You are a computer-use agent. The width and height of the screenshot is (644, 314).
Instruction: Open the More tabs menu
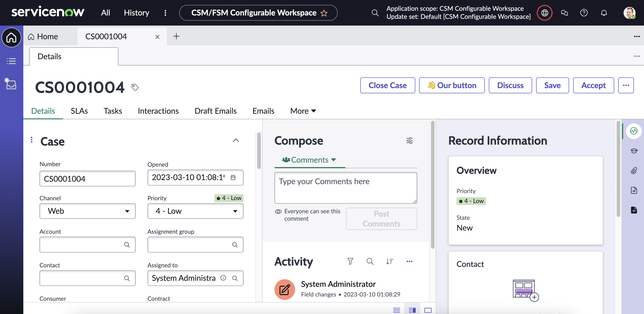coord(303,111)
